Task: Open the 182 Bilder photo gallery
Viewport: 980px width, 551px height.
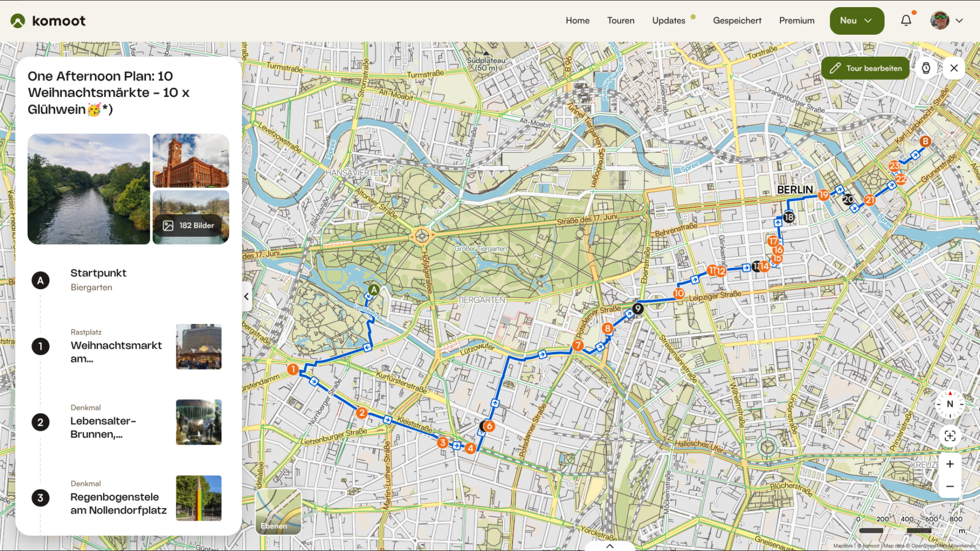Action: pos(190,225)
